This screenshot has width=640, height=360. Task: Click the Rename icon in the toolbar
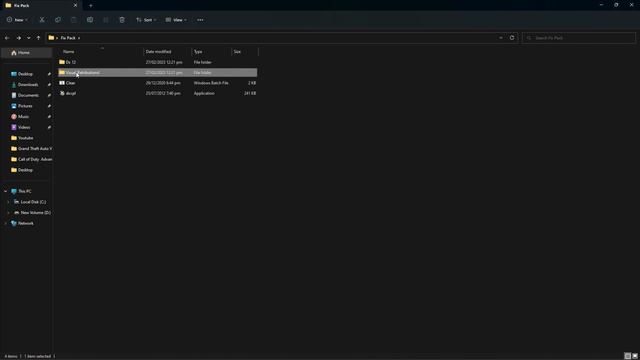90,20
